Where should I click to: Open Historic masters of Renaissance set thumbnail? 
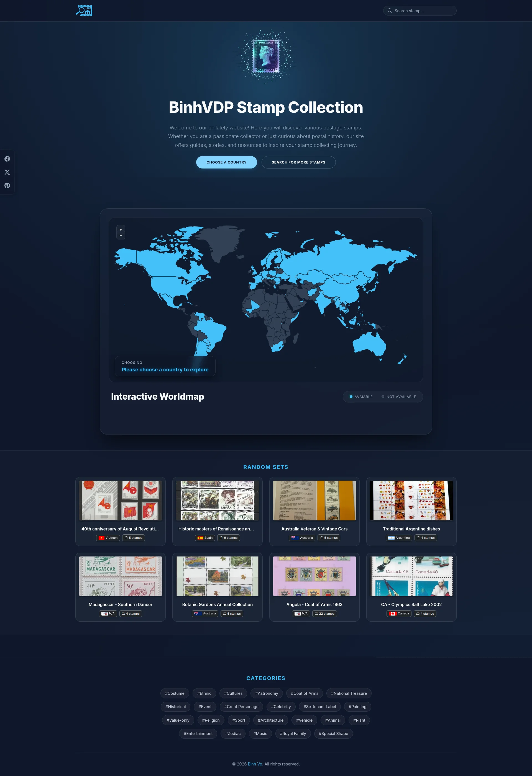[x=217, y=501]
